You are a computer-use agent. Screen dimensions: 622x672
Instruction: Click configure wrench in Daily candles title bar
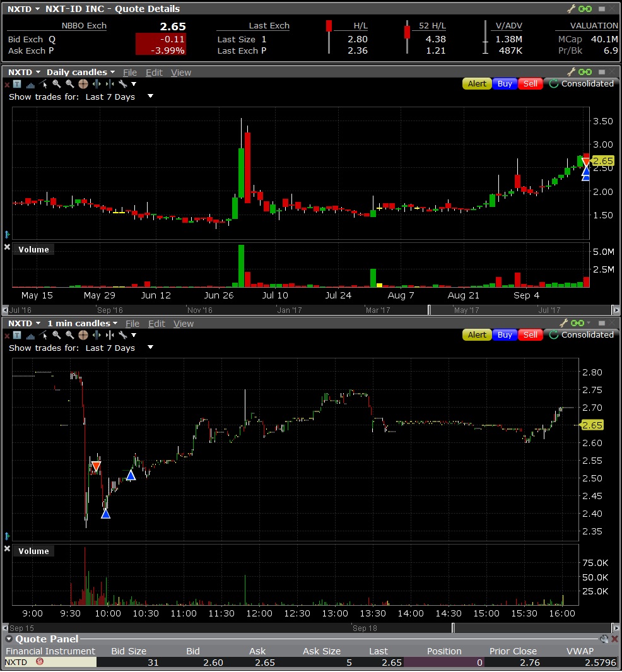[x=571, y=72]
